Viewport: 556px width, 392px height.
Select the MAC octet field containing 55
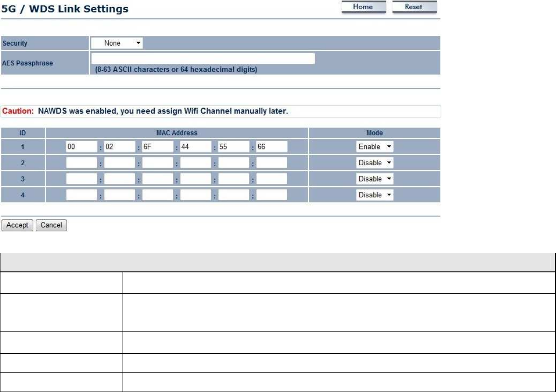click(x=233, y=147)
